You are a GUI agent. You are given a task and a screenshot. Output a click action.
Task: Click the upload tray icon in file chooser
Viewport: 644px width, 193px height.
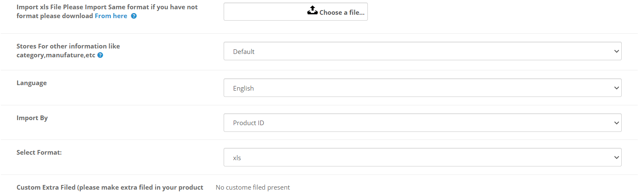pos(312,11)
